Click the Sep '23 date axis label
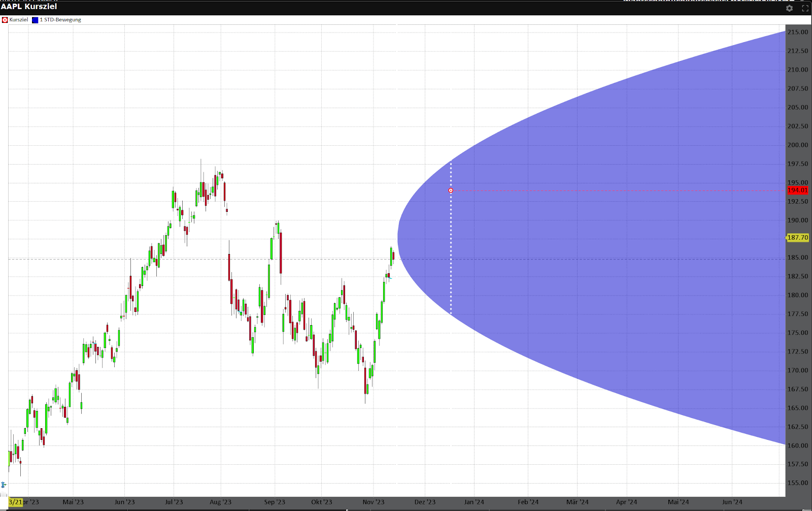 (x=275, y=502)
